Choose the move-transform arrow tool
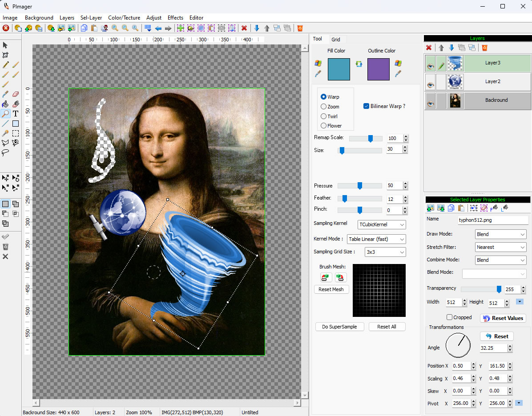The image size is (532, 416). [x=5, y=178]
